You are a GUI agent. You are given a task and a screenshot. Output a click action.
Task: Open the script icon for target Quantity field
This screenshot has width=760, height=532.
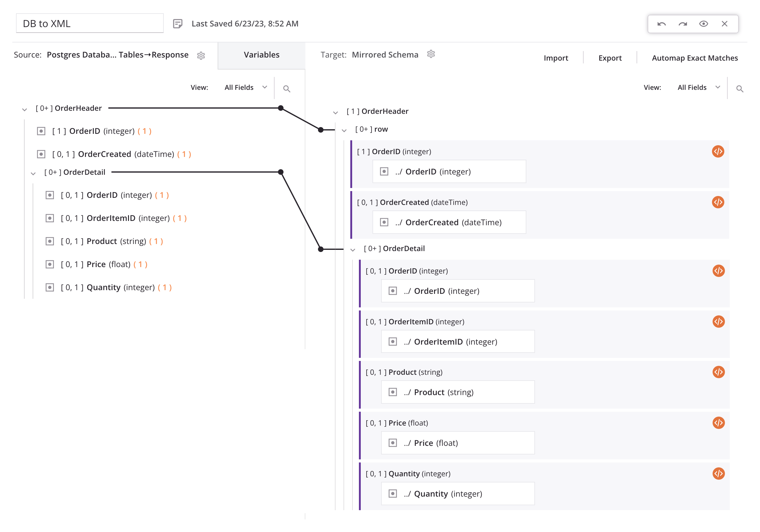pos(718,474)
